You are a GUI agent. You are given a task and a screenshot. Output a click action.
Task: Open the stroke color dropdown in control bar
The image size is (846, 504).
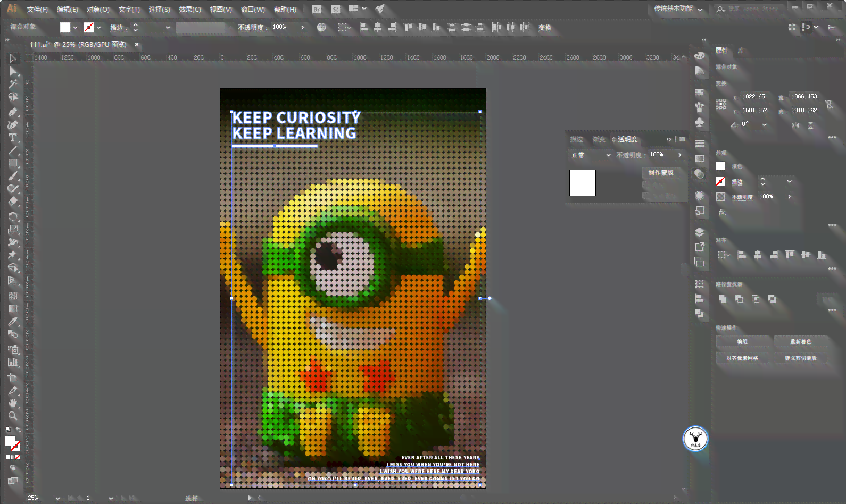coord(99,27)
